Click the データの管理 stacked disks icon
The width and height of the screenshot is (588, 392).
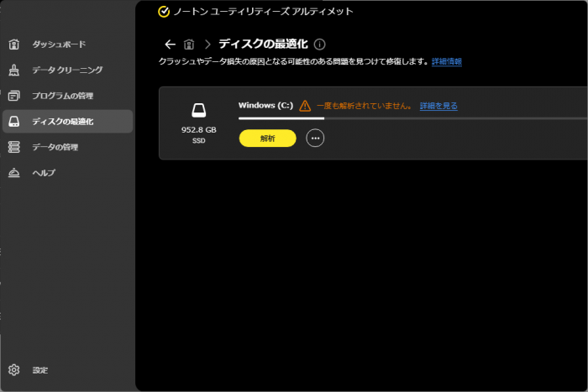14,147
